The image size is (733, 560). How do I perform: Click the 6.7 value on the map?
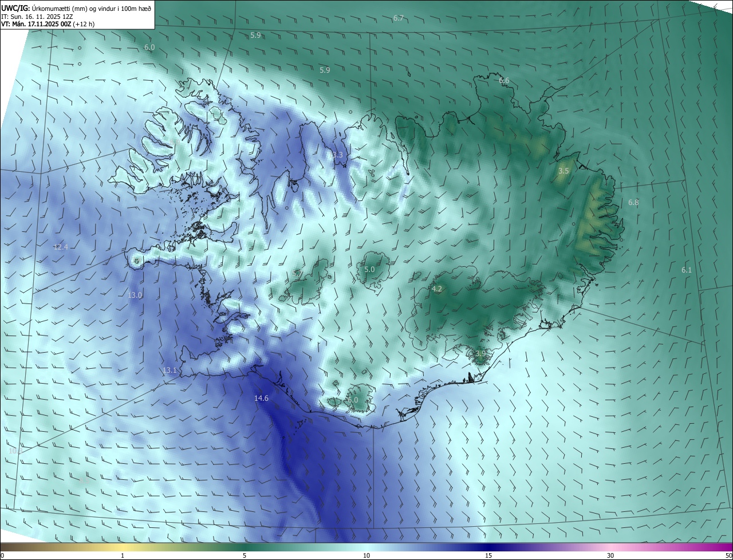click(399, 18)
